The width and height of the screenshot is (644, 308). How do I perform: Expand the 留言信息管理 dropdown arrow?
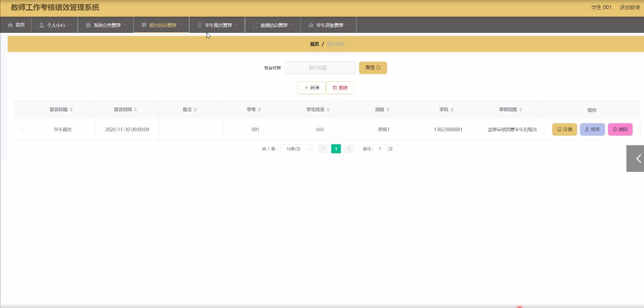[x=181, y=25]
